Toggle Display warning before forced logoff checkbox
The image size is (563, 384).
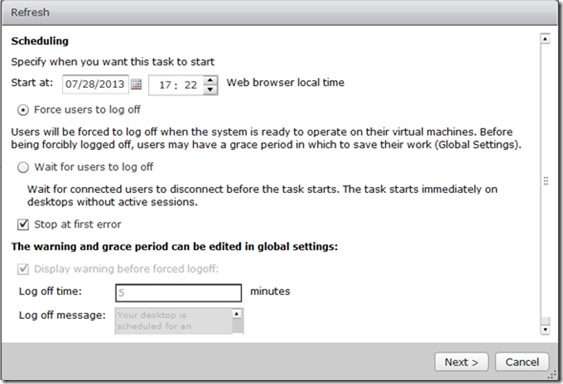pyautogui.click(x=23, y=269)
